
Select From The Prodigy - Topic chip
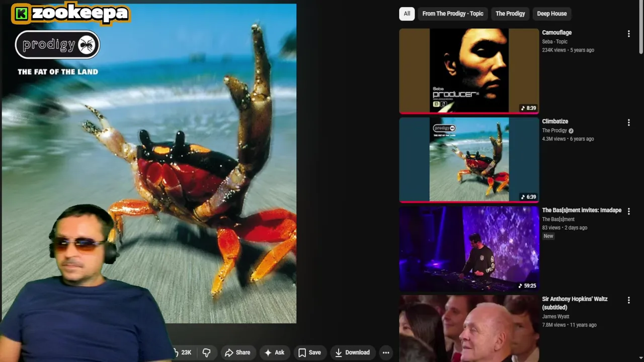(x=453, y=14)
